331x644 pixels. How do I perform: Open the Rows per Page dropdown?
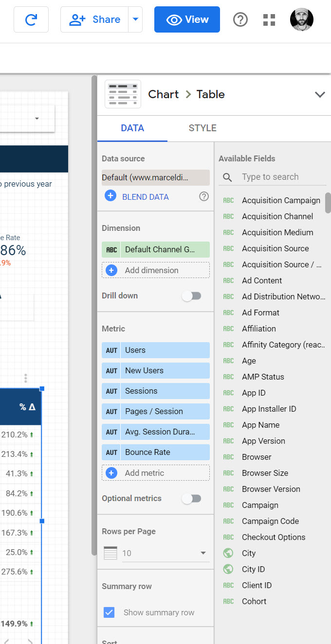(x=203, y=553)
